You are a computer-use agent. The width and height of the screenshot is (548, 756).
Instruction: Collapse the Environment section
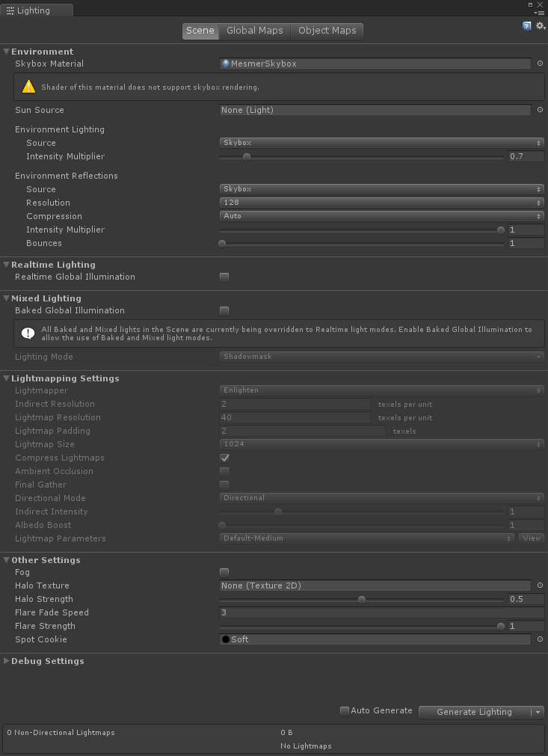click(6, 51)
